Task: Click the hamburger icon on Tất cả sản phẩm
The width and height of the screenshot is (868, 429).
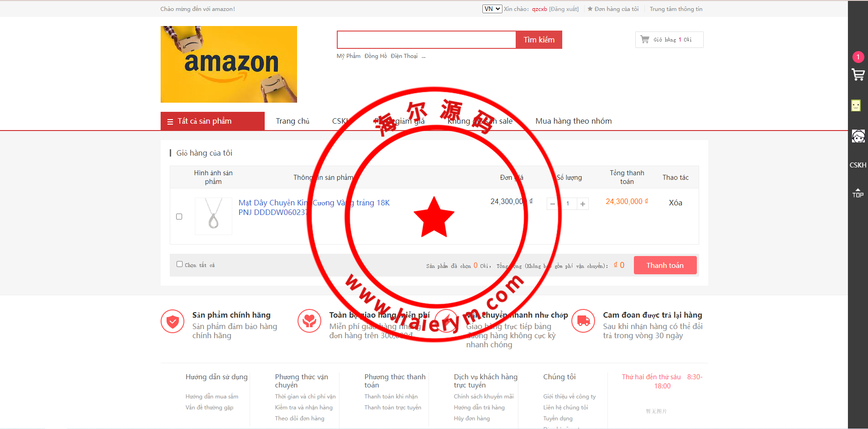Action: 170,122
